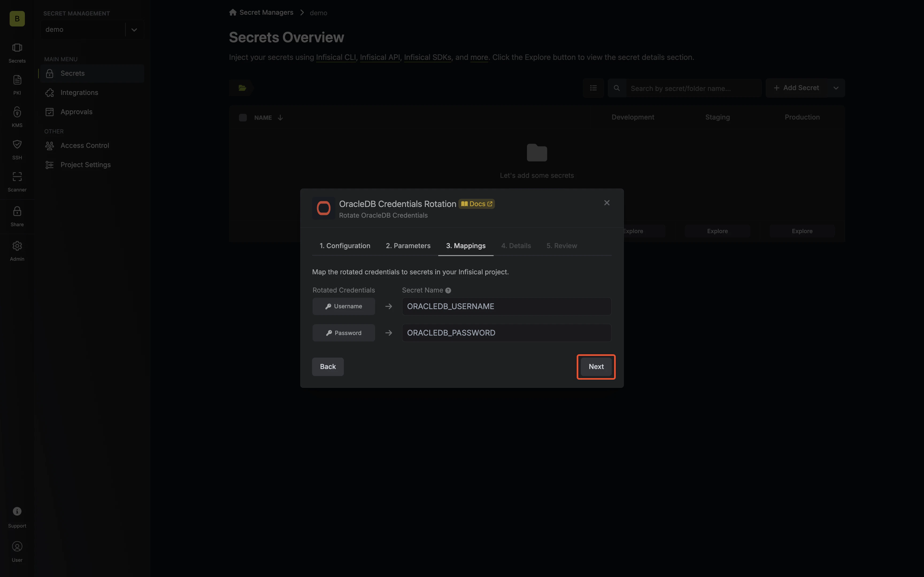
Task: Go to the 4. Details tab
Action: coord(516,246)
